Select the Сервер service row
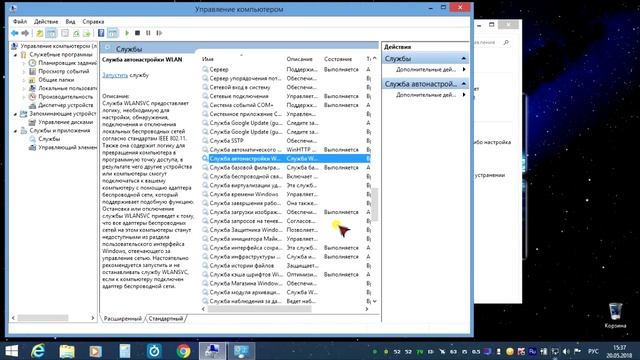Image resolution: width=640 pixels, height=360 pixels. (x=286, y=69)
